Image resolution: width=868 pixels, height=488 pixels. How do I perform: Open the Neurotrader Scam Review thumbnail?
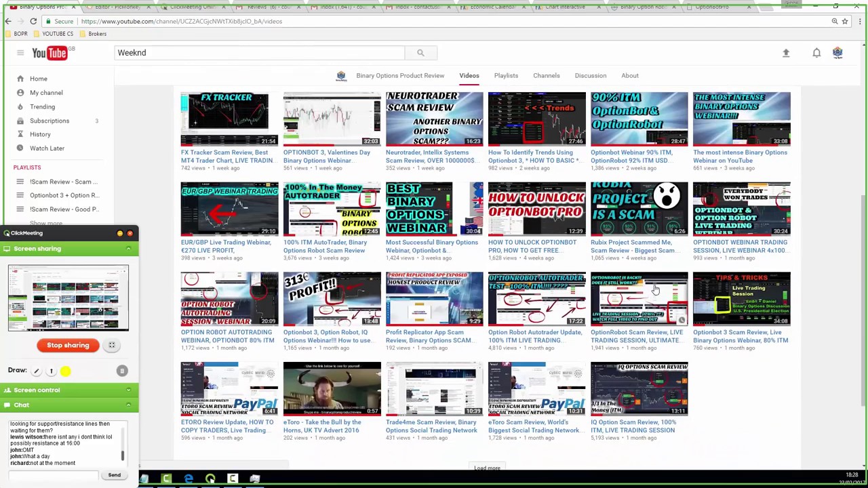[434, 119]
